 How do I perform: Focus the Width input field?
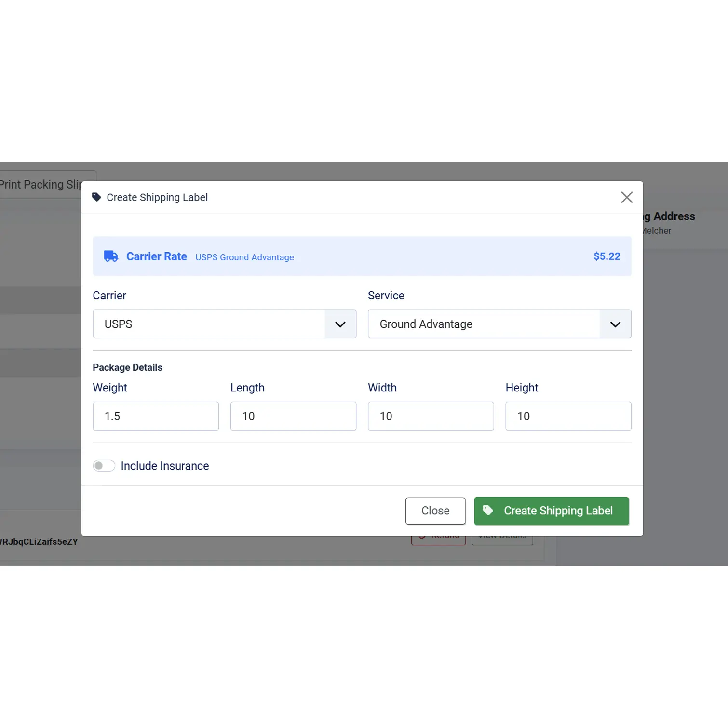(431, 416)
